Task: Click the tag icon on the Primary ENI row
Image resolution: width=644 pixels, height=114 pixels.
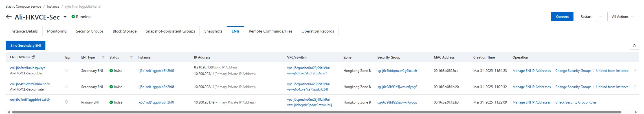Action: tap(67, 102)
